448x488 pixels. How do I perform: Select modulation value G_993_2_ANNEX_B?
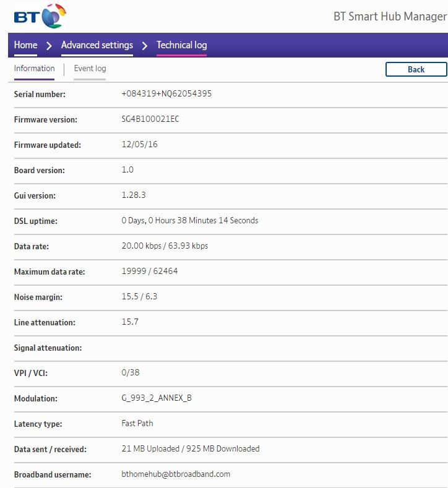point(157,398)
